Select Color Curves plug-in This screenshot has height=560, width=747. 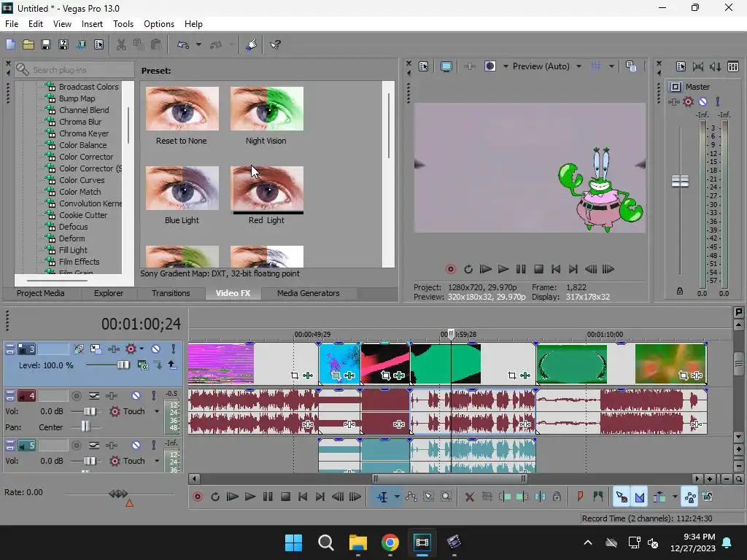tap(82, 180)
